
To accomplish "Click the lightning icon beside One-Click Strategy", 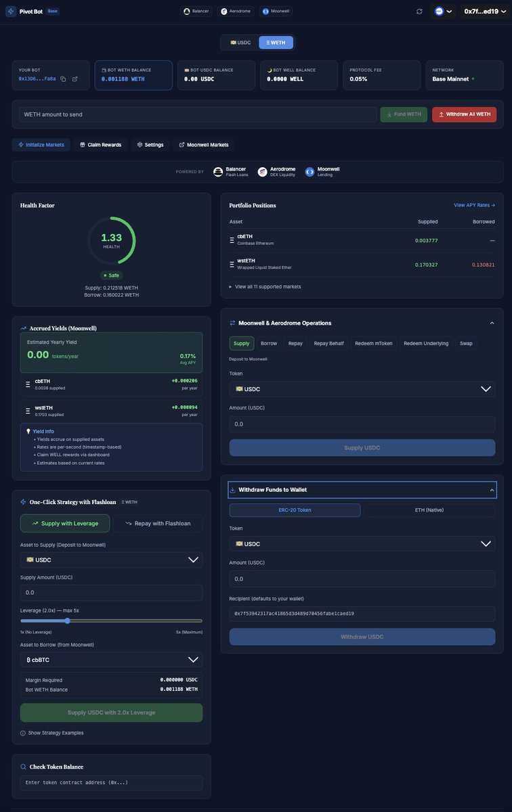I will click(24, 502).
